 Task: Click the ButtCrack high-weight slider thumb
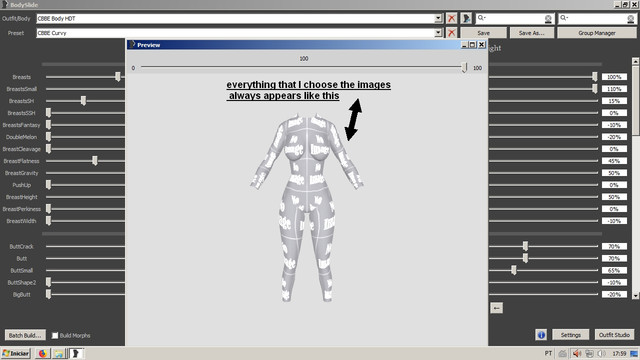point(525,246)
